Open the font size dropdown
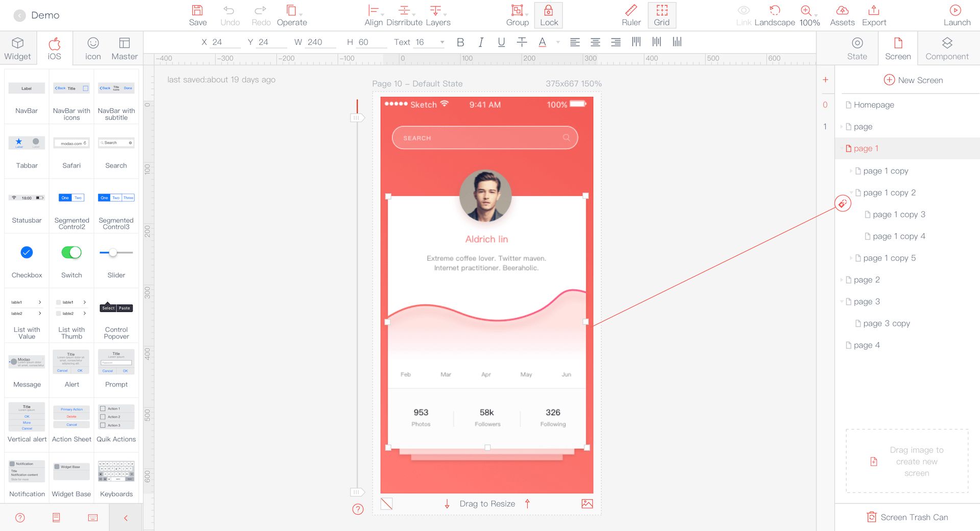This screenshot has width=980, height=531. click(x=441, y=42)
